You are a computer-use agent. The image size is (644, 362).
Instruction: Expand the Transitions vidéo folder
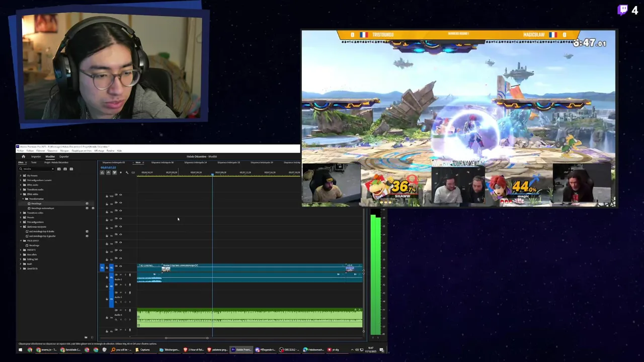point(21,213)
